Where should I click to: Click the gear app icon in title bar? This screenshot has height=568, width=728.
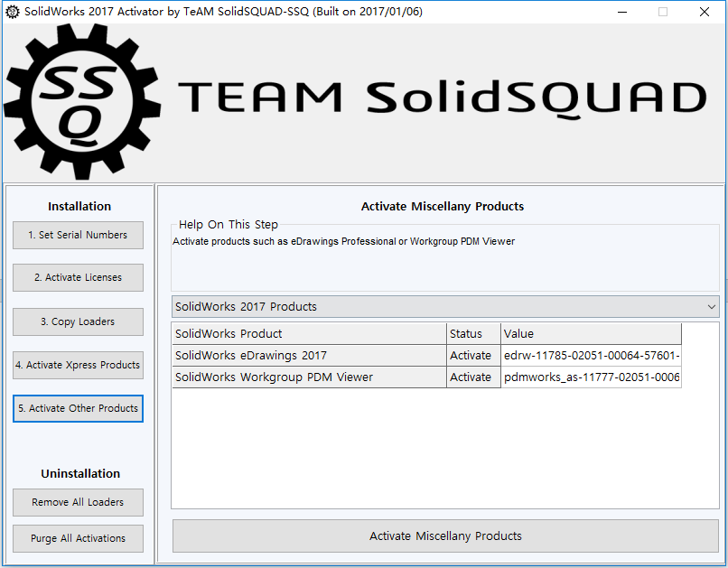coord(13,12)
